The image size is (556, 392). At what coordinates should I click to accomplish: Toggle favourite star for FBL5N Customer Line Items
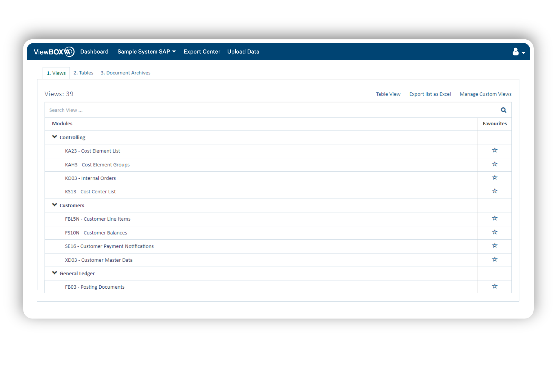tap(495, 219)
